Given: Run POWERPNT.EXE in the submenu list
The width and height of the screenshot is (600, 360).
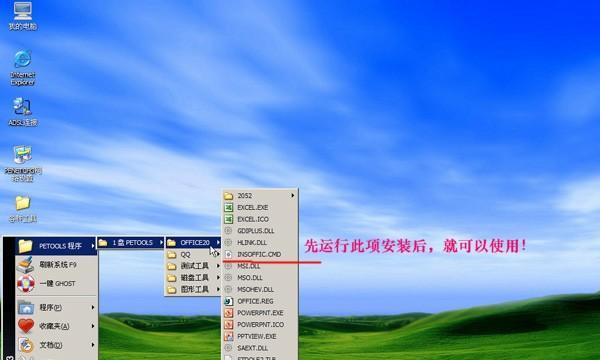Looking at the screenshot, I should (259, 313).
